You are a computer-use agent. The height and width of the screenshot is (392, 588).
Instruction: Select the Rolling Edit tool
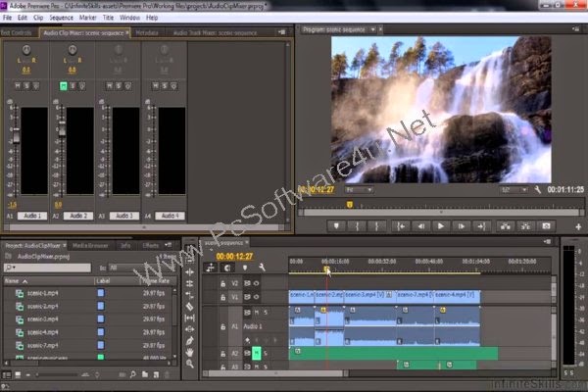(190, 283)
